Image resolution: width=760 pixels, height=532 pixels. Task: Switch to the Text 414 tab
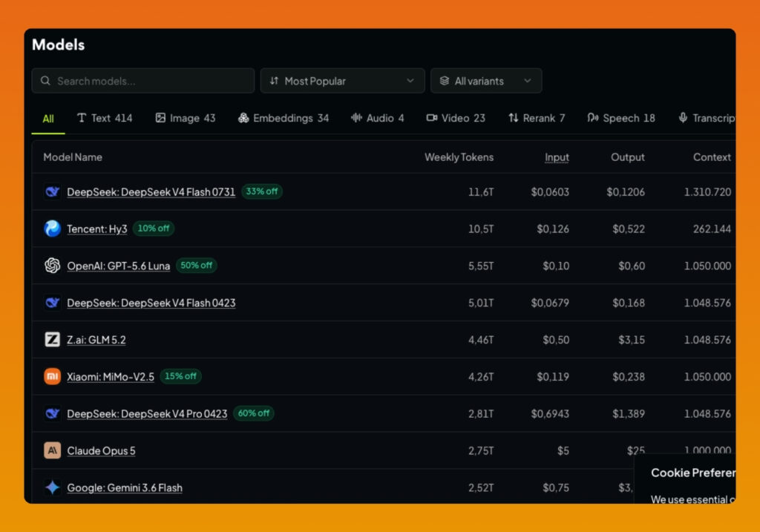[105, 118]
